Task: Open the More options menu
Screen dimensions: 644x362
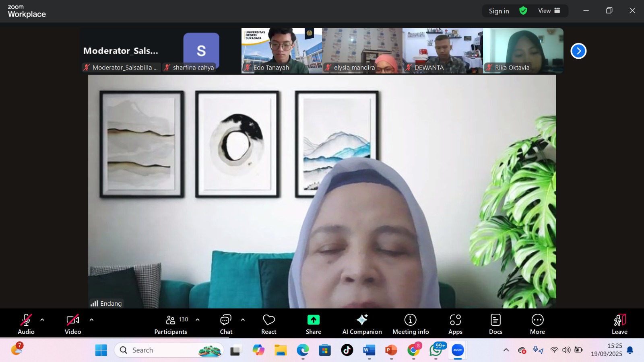Action: [537, 324]
